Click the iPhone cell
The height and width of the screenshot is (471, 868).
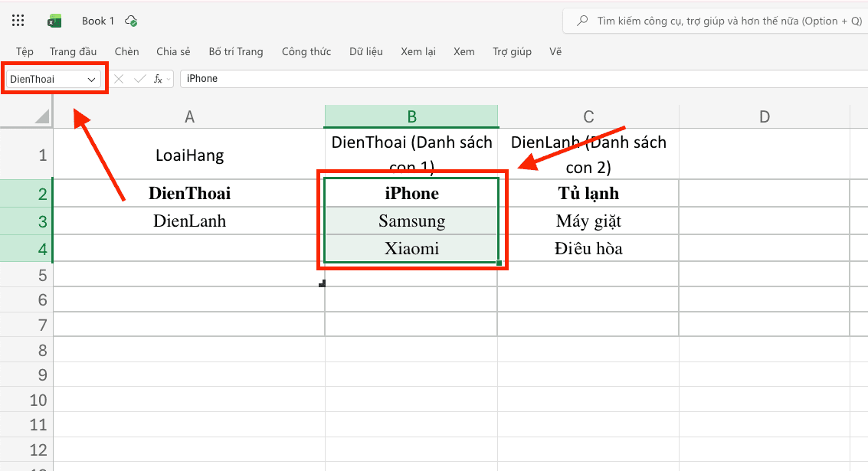(x=411, y=193)
